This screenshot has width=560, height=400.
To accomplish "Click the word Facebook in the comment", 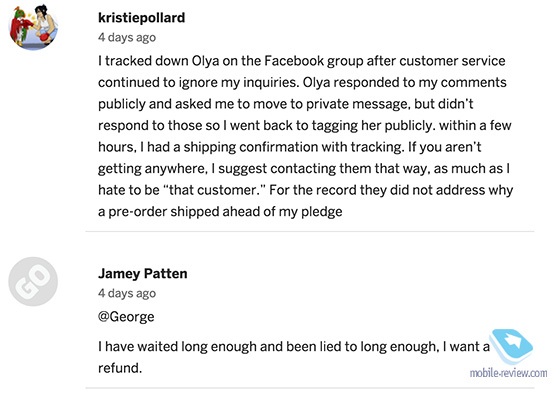I will coord(294,61).
